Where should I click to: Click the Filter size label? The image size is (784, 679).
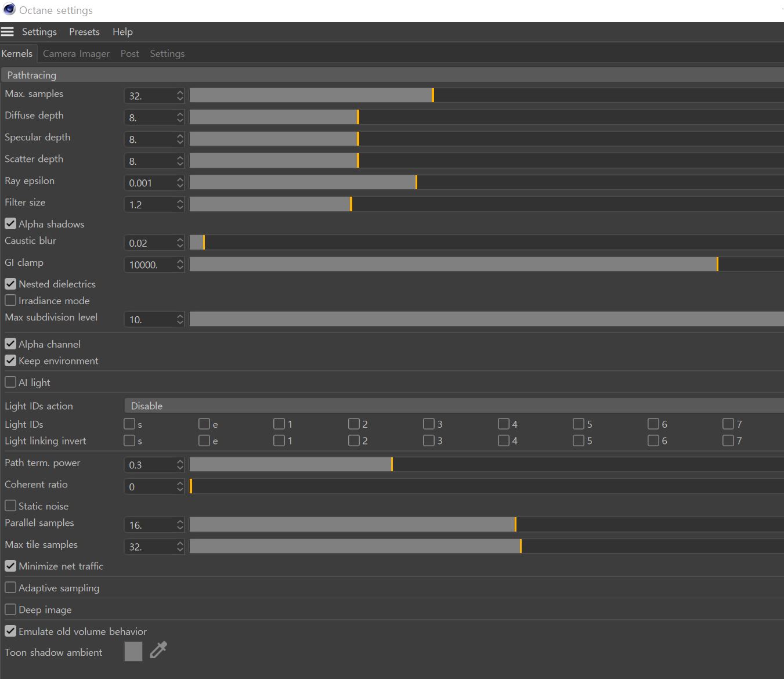coord(25,202)
